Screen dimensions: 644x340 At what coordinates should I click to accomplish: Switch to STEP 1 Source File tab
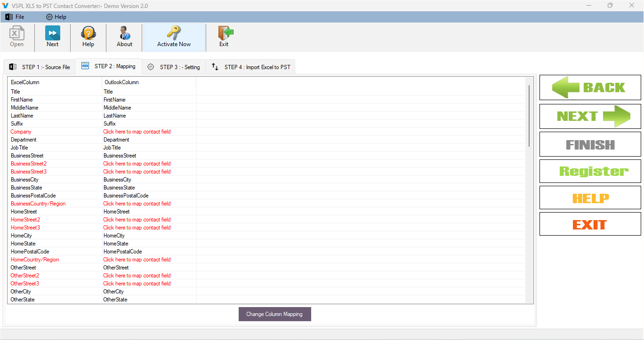pyautogui.click(x=40, y=67)
